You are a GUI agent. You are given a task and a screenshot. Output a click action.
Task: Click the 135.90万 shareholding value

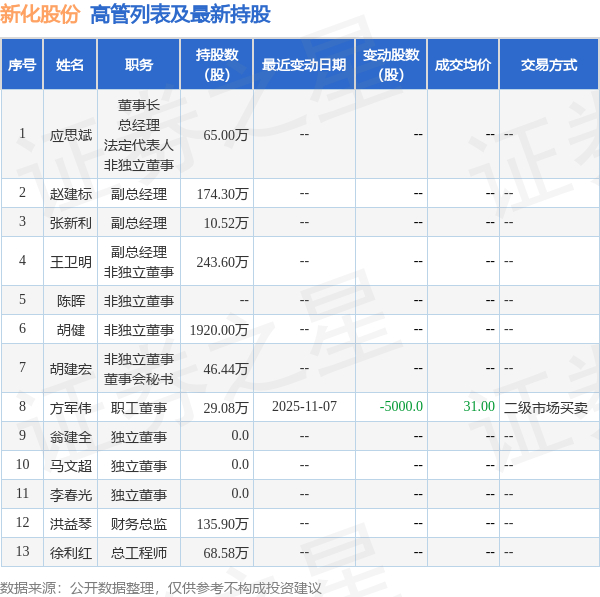pos(222,524)
